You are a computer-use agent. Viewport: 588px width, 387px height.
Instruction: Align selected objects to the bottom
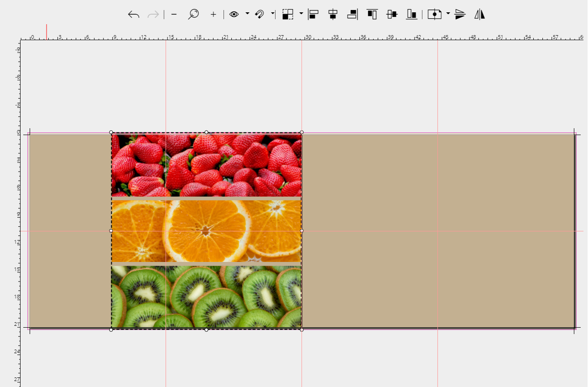[x=411, y=14]
